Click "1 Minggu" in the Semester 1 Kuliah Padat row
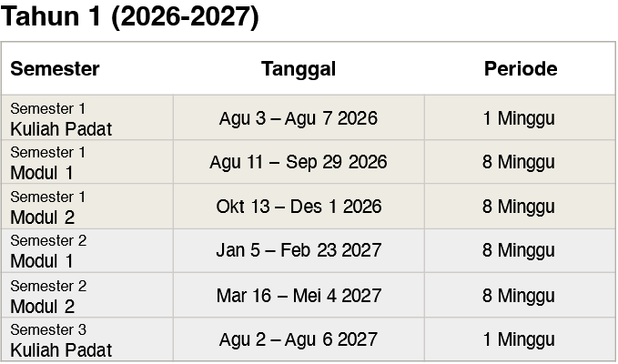618x364 pixels. (x=519, y=118)
